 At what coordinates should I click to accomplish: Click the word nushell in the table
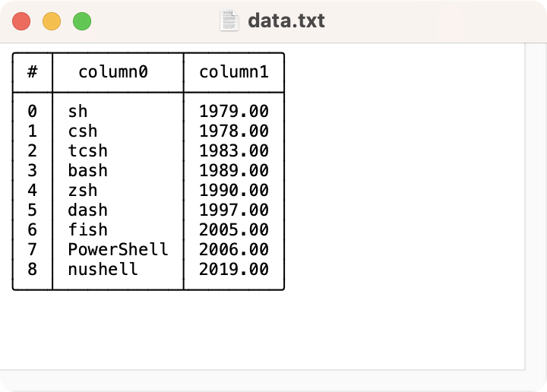[x=103, y=269]
